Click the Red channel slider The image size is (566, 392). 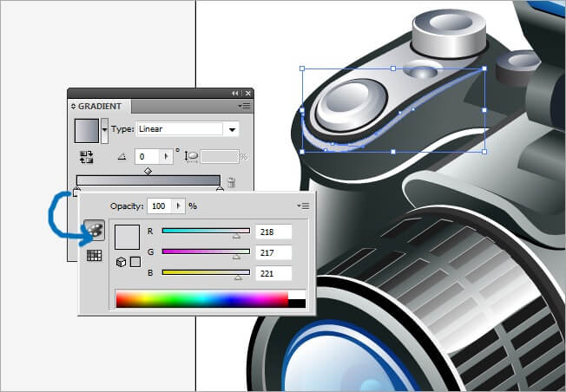(206, 232)
